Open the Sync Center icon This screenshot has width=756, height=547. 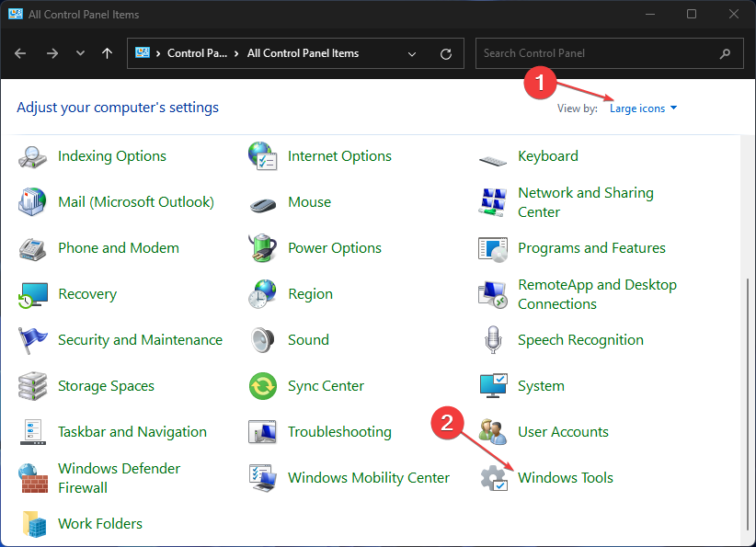[x=263, y=386]
